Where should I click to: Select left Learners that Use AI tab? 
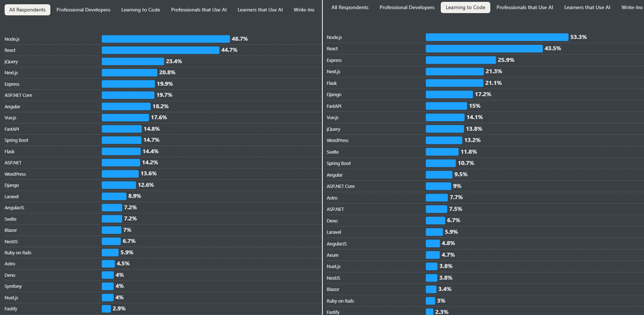tap(260, 10)
